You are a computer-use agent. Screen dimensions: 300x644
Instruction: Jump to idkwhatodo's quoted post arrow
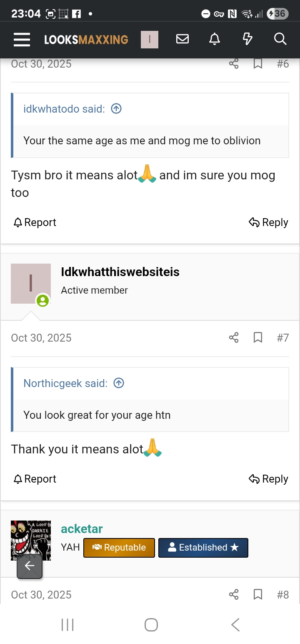click(116, 109)
